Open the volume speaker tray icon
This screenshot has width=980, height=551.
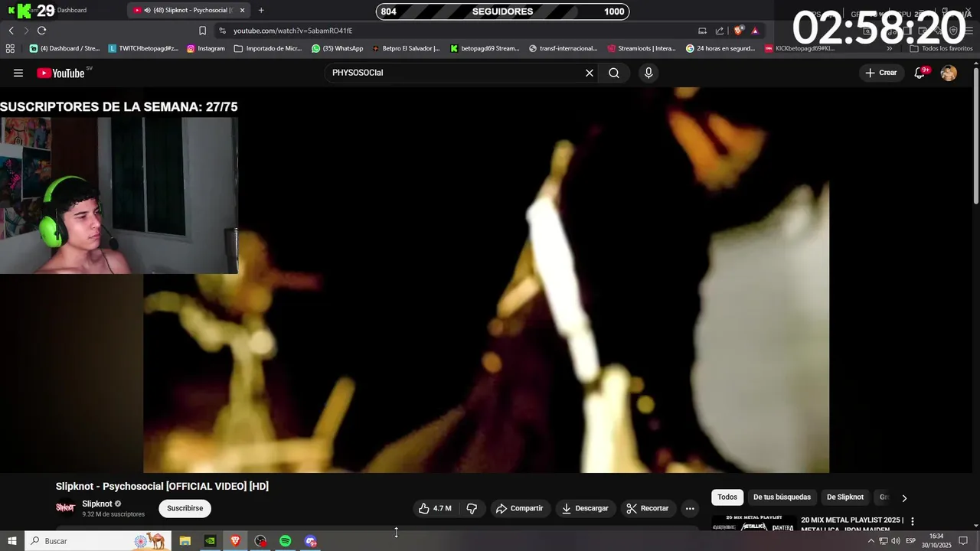895,541
